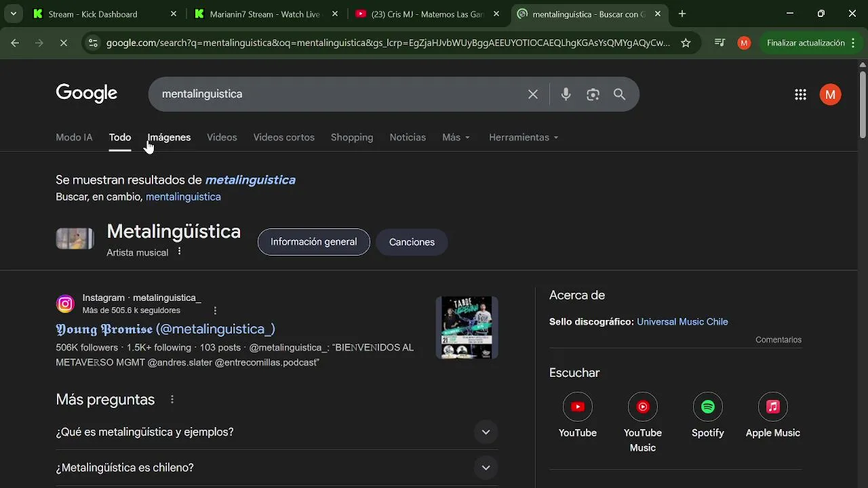The height and width of the screenshot is (488, 868).
Task: Select Información general chip
Action: [313, 242]
